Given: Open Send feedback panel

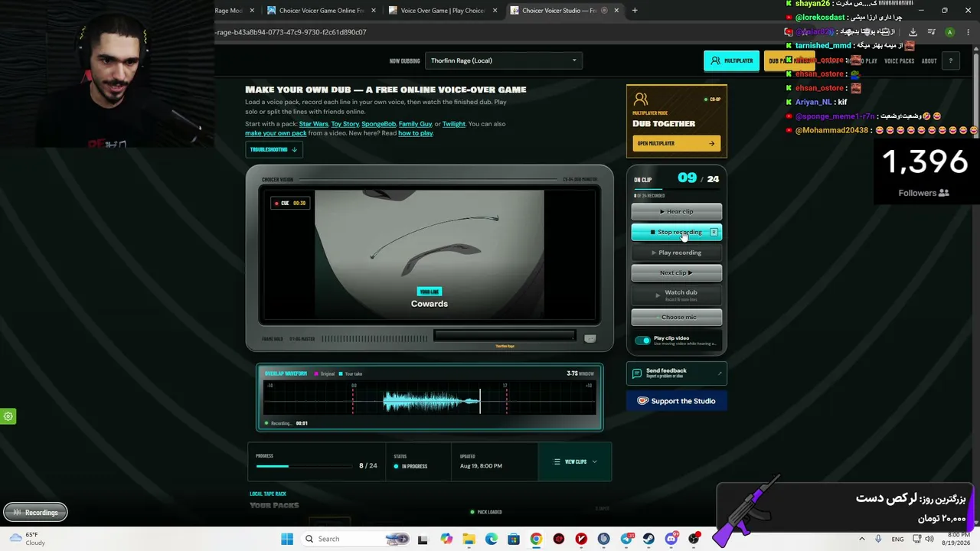Looking at the screenshot, I should (x=676, y=373).
